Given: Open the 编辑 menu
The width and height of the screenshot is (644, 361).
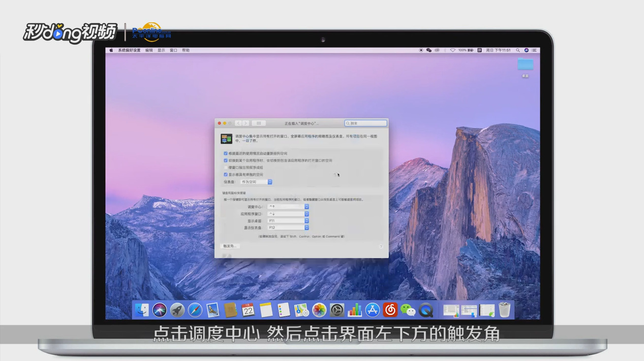Looking at the screenshot, I should tap(149, 50).
